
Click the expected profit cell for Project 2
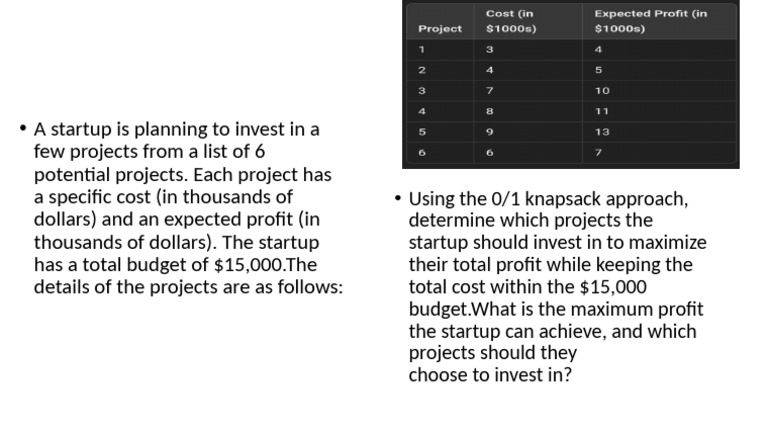point(598,70)
